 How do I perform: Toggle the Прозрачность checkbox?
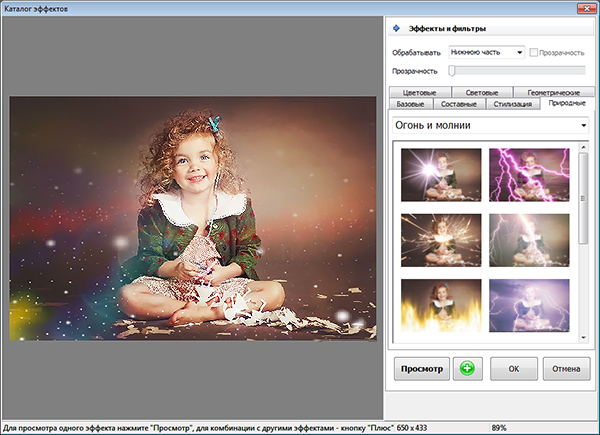coord(535,52)
